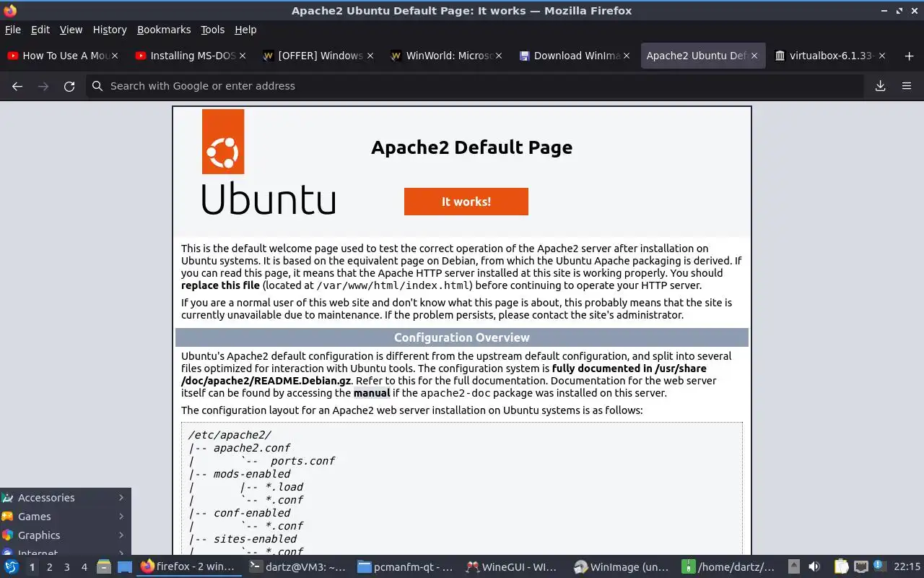Open a new Firefox tab
The height and width of the screenshot is (578, 924).
pyautogui.click(x=909, y=56)
